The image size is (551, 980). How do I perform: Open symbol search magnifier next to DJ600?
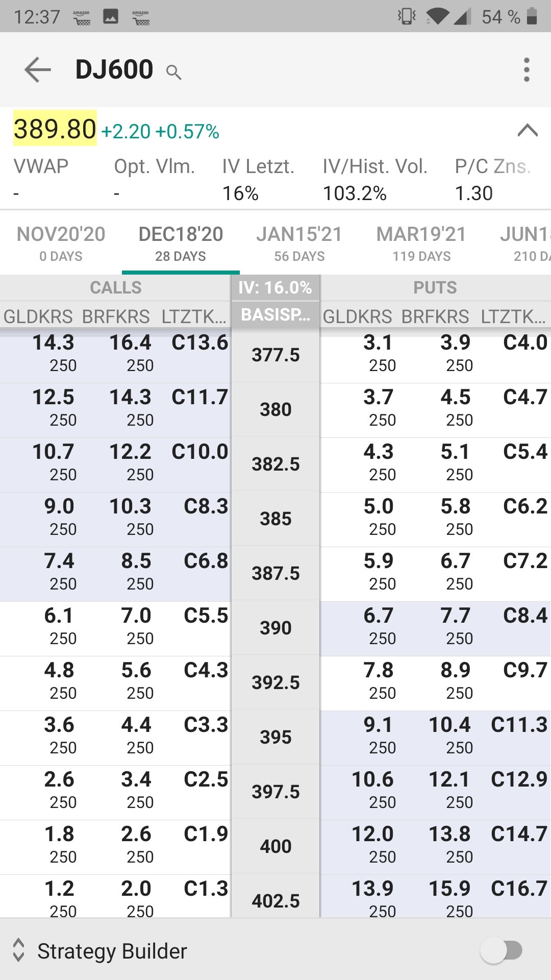(x=173, y=72)
